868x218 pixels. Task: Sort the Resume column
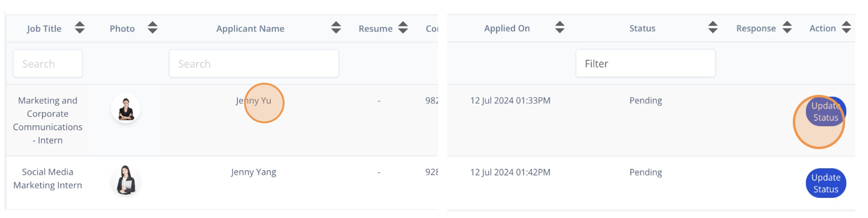pyautogui.click(x=403, y=28)
